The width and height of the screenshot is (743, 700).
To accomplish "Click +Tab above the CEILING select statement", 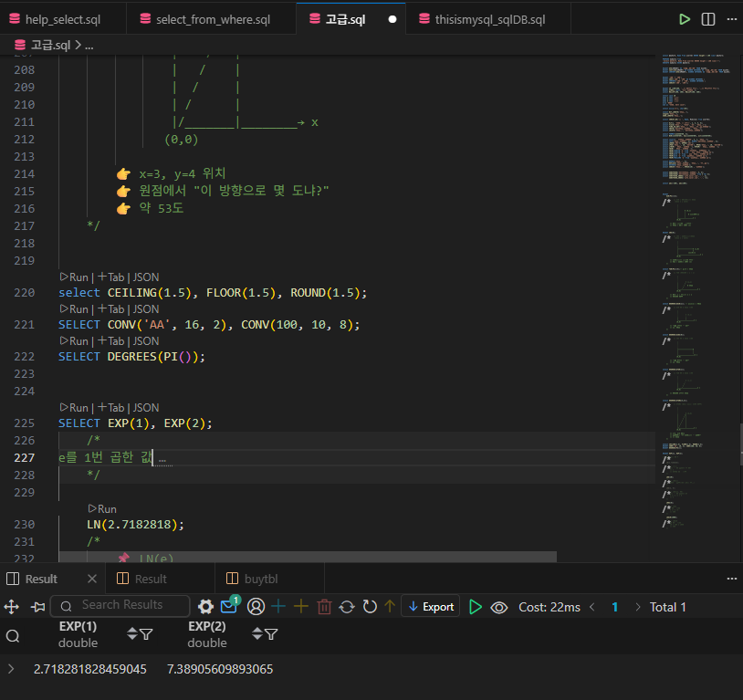I will pos(110,277).
